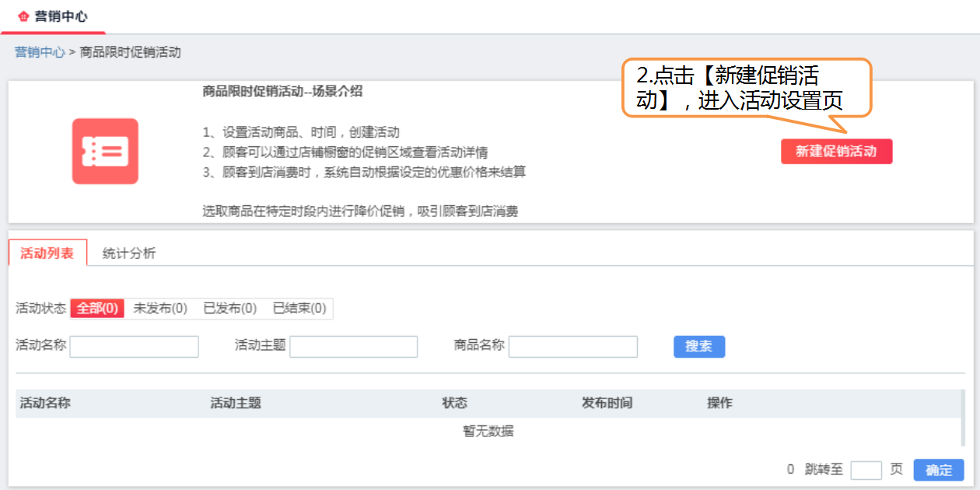Screen dimensions: 980x490
Task: Click the 活动名称 search input box
Action: (x=134, y=346)
